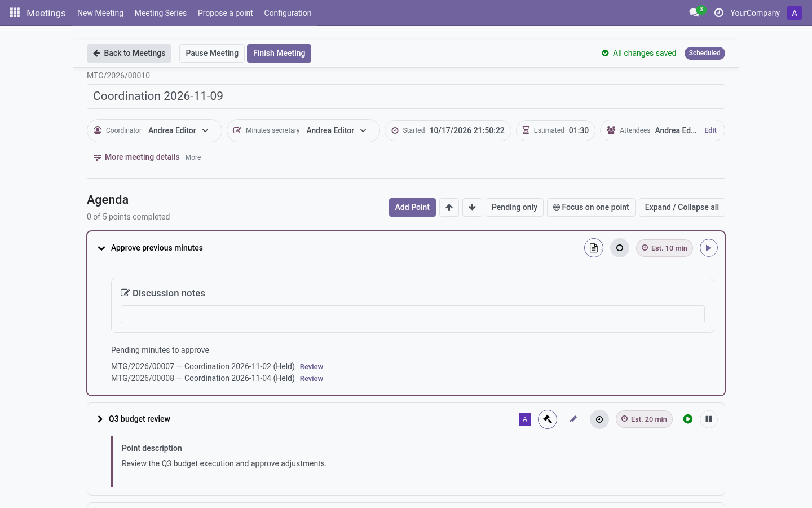Start the Approve previous minutes point

(709, 248)
